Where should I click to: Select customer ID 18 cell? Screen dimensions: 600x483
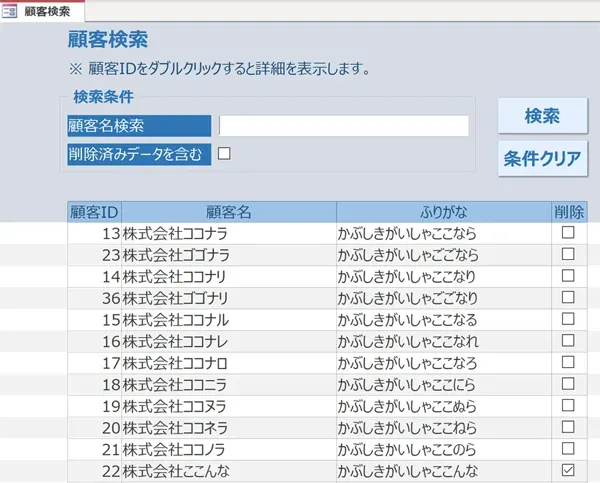[x=94, y=384]
